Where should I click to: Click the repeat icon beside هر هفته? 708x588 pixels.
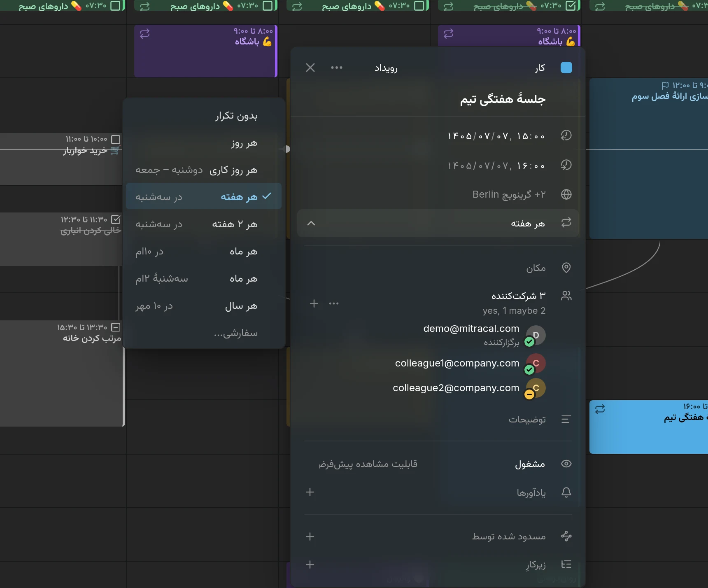tap(566, 223)
